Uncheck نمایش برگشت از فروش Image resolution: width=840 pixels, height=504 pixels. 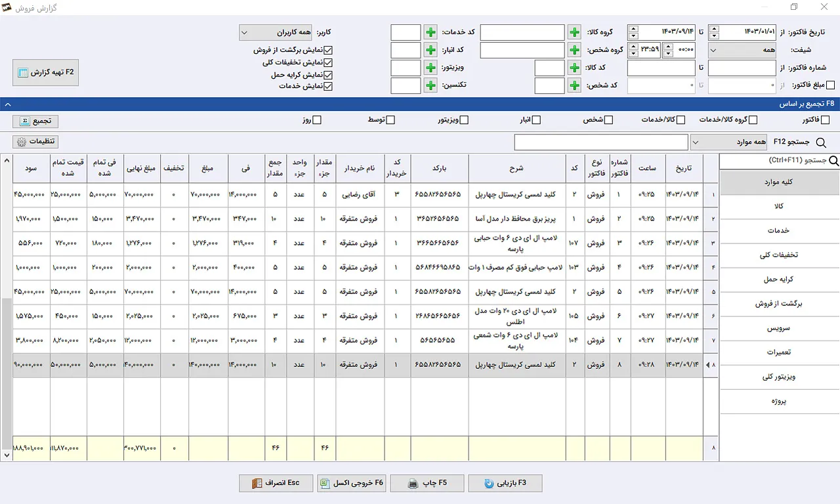tap(329, 50)
